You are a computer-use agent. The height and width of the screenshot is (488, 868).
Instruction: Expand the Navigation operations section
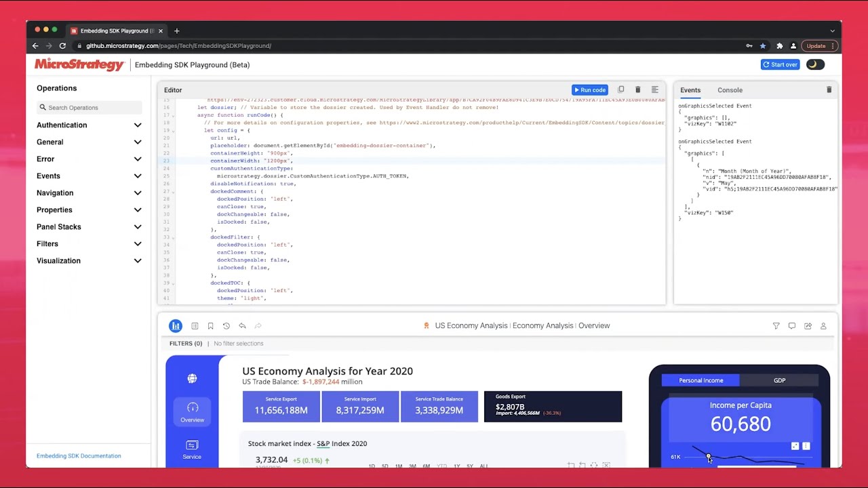[x=89, y=193]
